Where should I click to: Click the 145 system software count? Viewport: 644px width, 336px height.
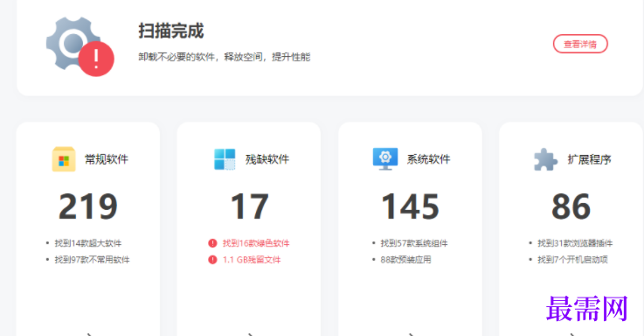click(411, 206)
